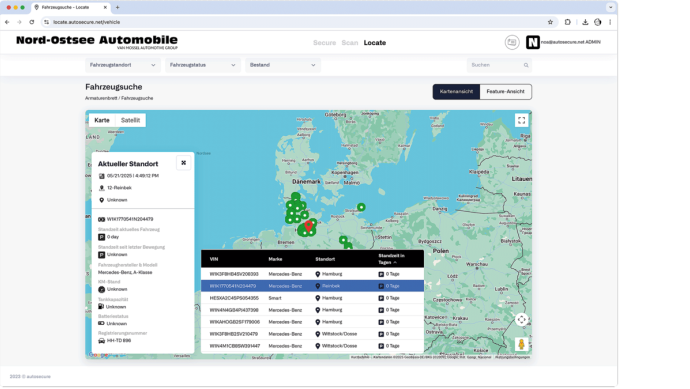
Task: Switch map to Satellit view
Action: click(x=130, y=120)
